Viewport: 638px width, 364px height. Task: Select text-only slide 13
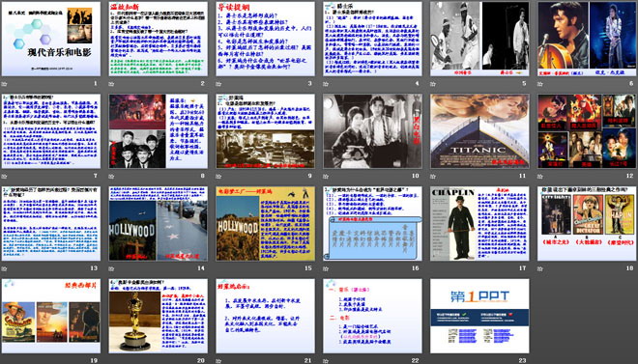click(51, 223)
